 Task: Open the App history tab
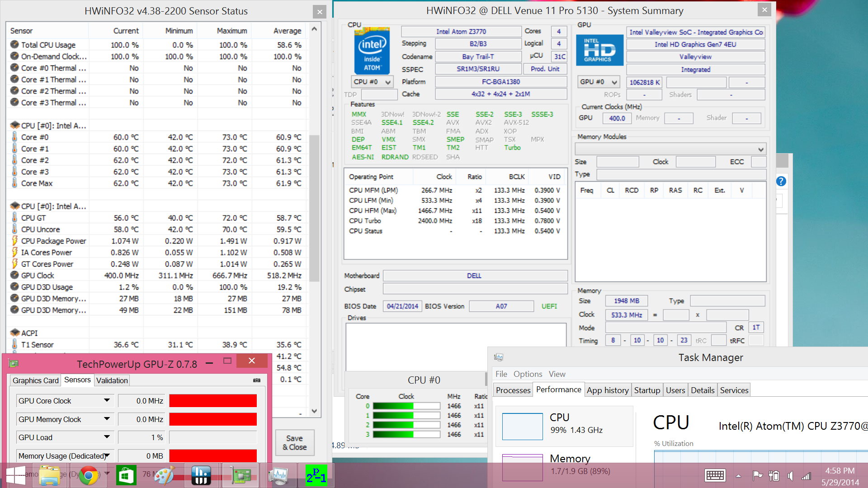[x=608, y=390]
